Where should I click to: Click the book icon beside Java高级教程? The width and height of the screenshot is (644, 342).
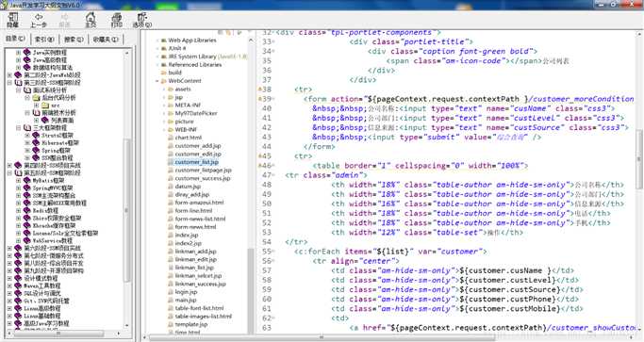[27, 59]
